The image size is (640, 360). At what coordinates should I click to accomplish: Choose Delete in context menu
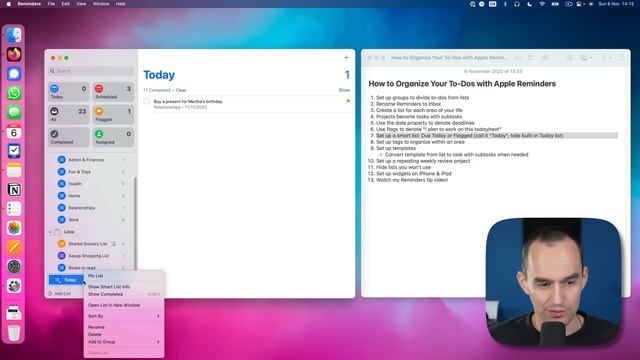pyautogui.click(x=124, y=335)
